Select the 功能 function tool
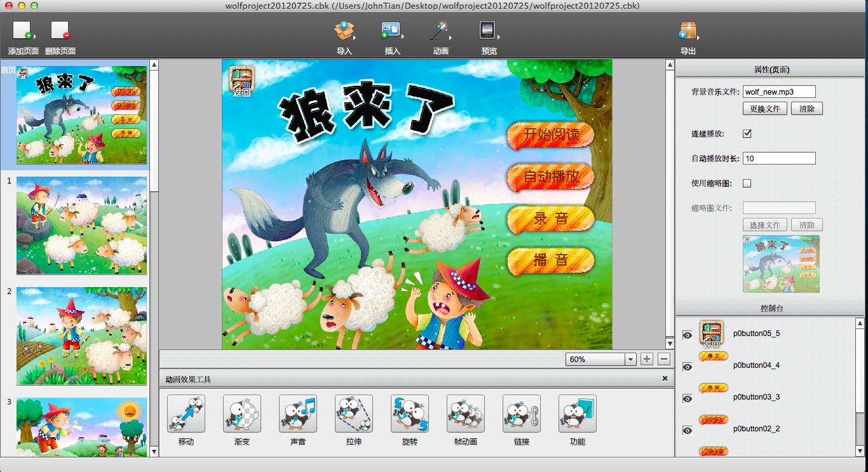The width and height of the screenshot is (868, 472). [x=578, y=414]
